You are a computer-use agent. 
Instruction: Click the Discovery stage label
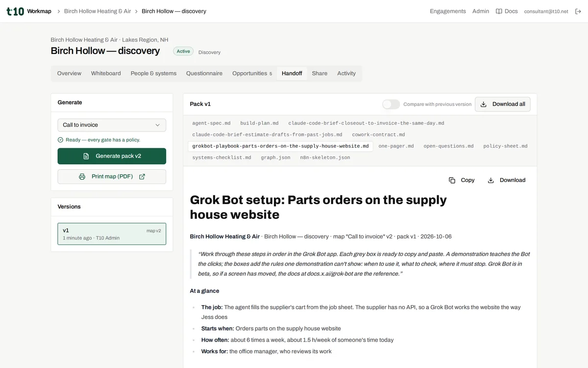pos(209,52)
